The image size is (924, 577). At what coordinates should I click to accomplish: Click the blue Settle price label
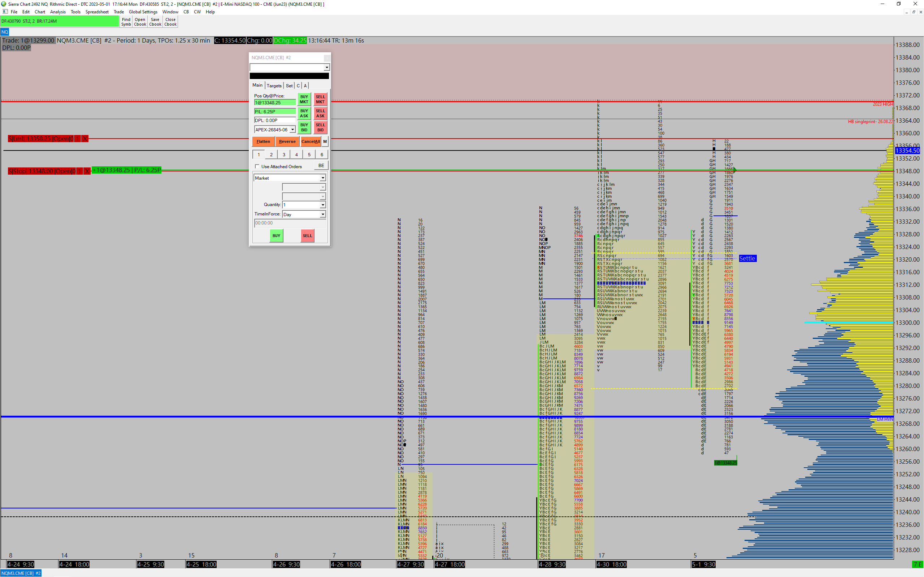(x=747, y=258)
